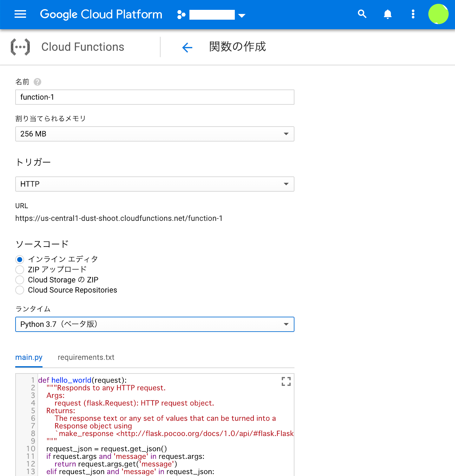Viewport: 455px width, 476px height.
Task: Click the def hello_world line in editor
Action: [x=82, y=380]
